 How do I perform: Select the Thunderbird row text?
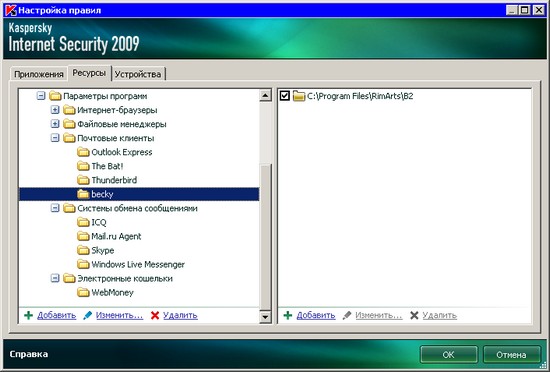pyautogui.click(x=114, y=180)
